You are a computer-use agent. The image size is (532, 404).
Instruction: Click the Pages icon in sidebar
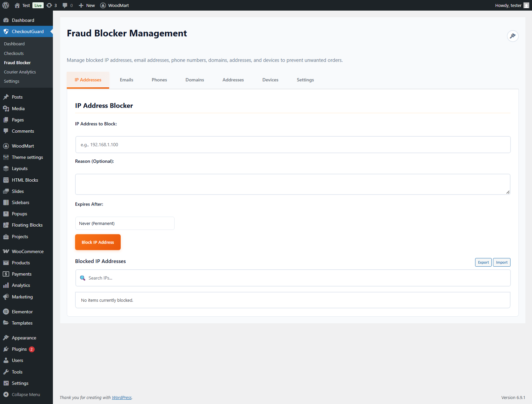point(6,120)
